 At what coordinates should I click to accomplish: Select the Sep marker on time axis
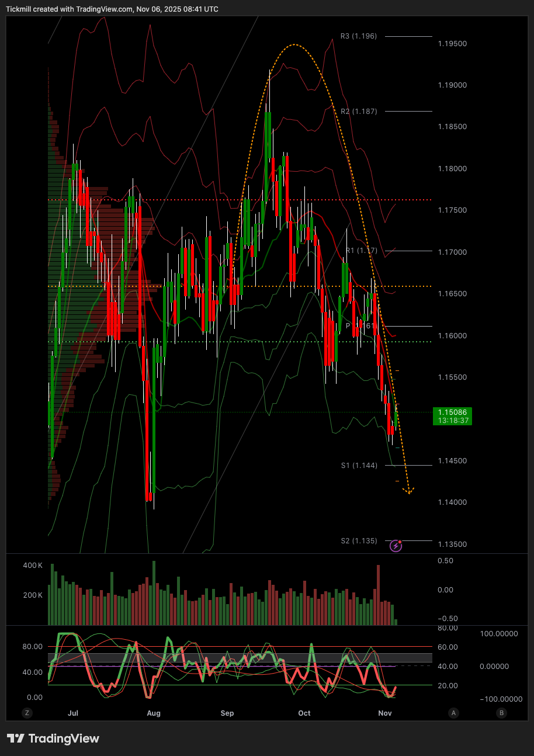[227, 713]
